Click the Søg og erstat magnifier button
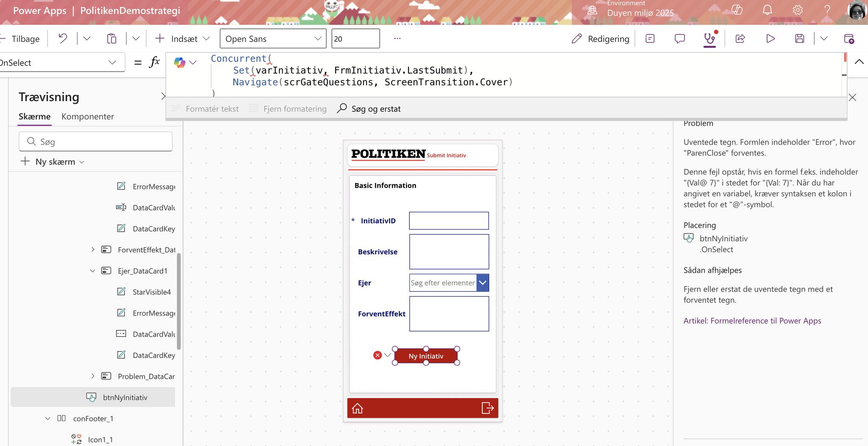The image size is (868, 446). 368,109
